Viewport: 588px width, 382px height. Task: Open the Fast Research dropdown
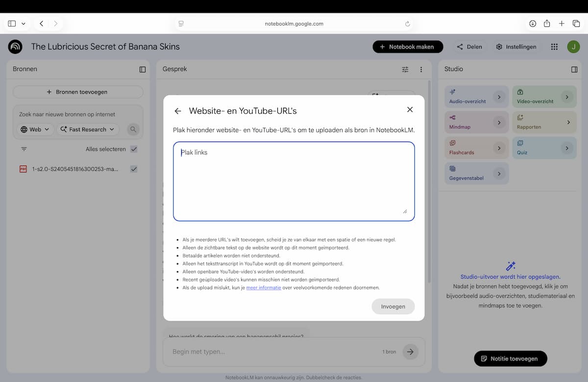point(88,129)
